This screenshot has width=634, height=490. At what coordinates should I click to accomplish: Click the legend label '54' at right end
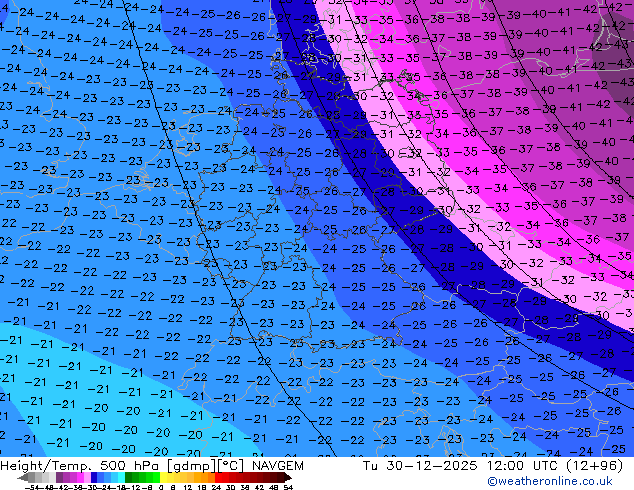coord(288,487)
